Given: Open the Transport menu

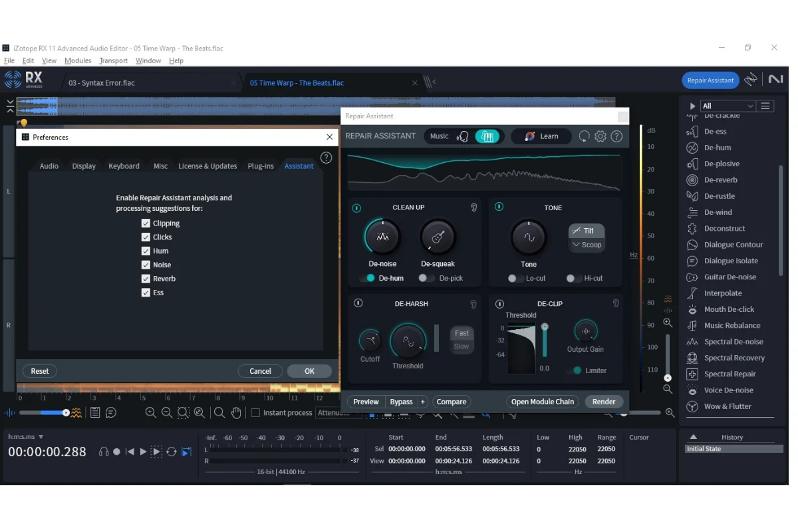Looking at the screenshot, I should pyautogui.click(x=113, y=61).
